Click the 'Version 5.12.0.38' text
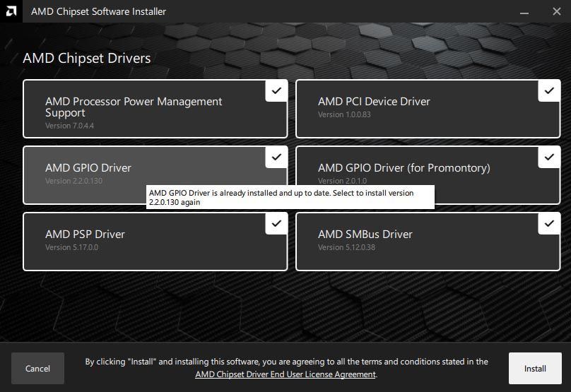 coord(346,247)
